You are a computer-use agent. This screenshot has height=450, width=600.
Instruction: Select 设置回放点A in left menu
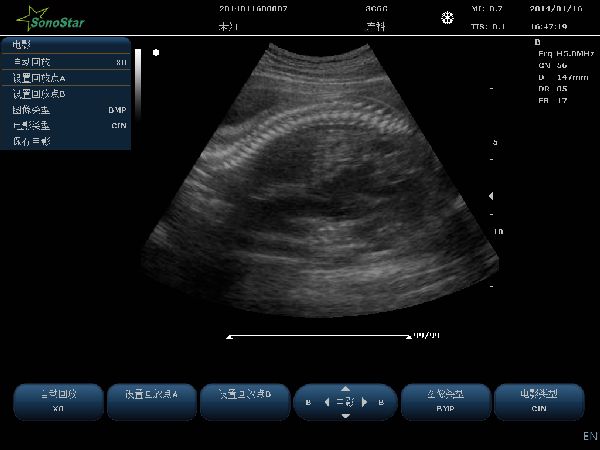coord(66,78)
